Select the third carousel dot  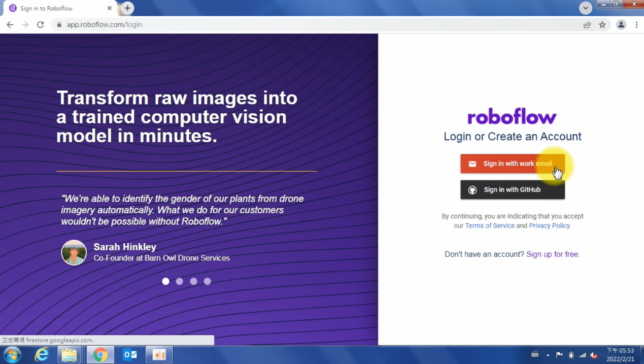pyautogui.click(x=193, y=281)
